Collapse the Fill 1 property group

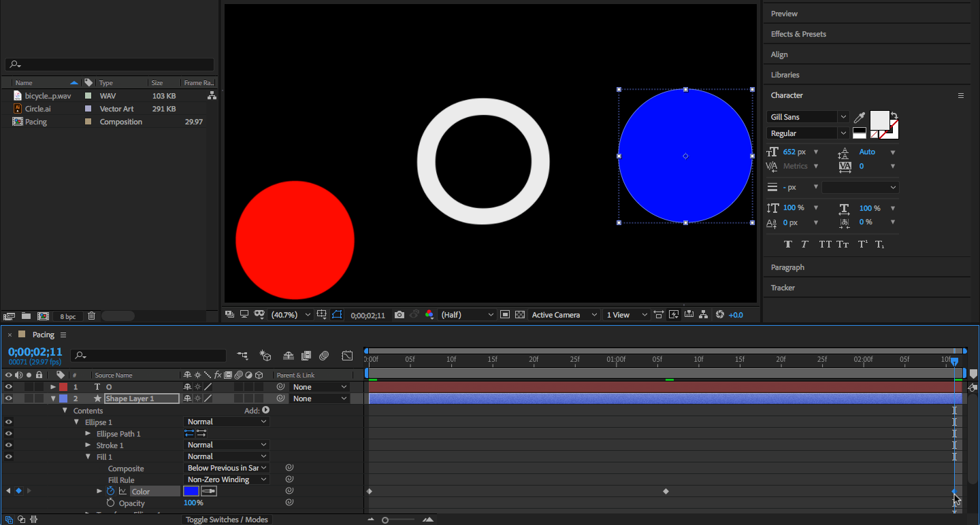(88, 457)
